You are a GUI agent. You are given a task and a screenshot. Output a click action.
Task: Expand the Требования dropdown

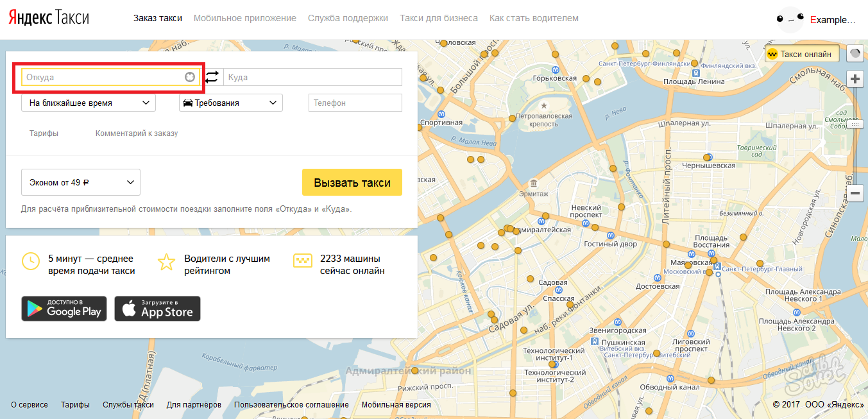[231, 103]
